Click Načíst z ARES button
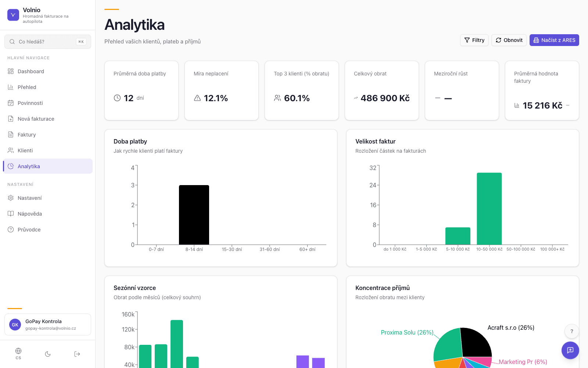This screenshot has width=588, height=368. 554,40
